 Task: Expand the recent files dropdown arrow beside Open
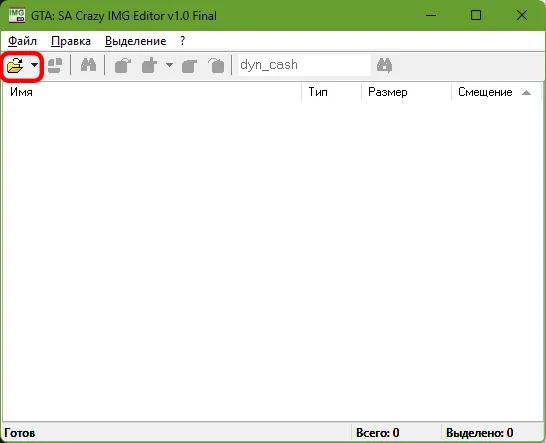point(34,65)
